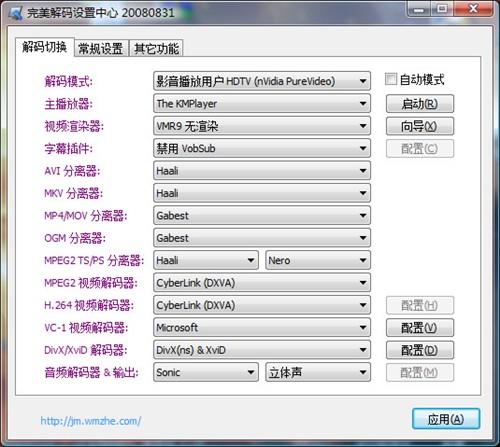This screenshot has height=447, width=500.
Task: Open the Nero splitter dropdown
Action: (318, 260)
